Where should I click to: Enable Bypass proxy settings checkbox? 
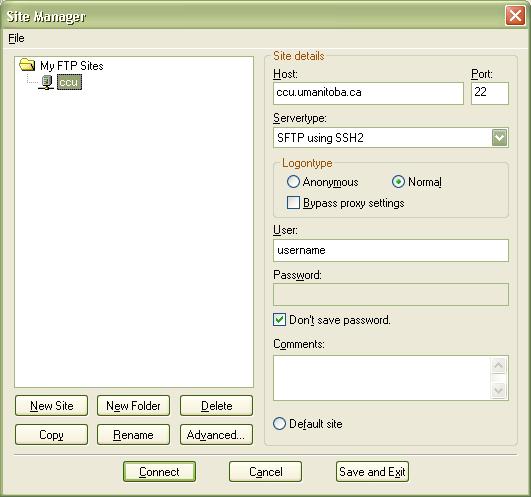click(x=293, y=203)
